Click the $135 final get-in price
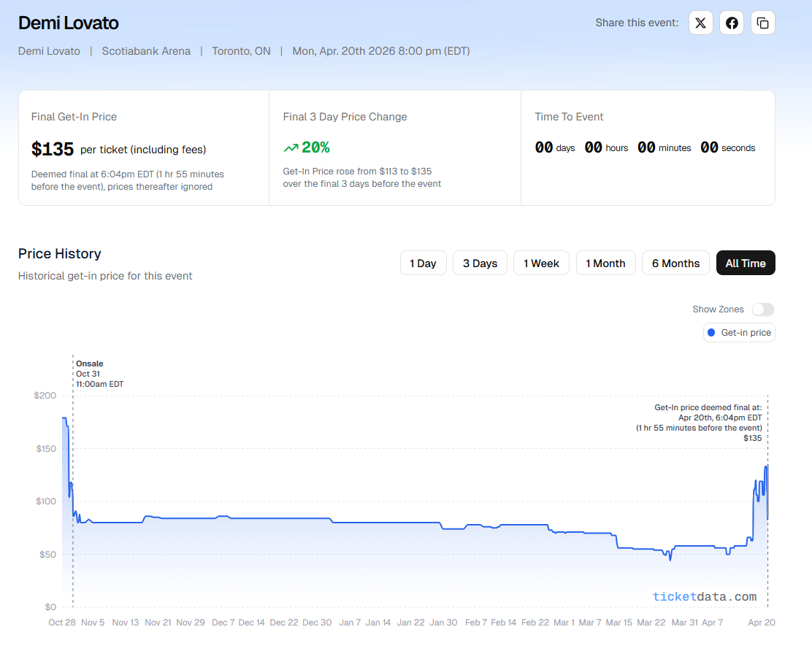 point(53,149)
